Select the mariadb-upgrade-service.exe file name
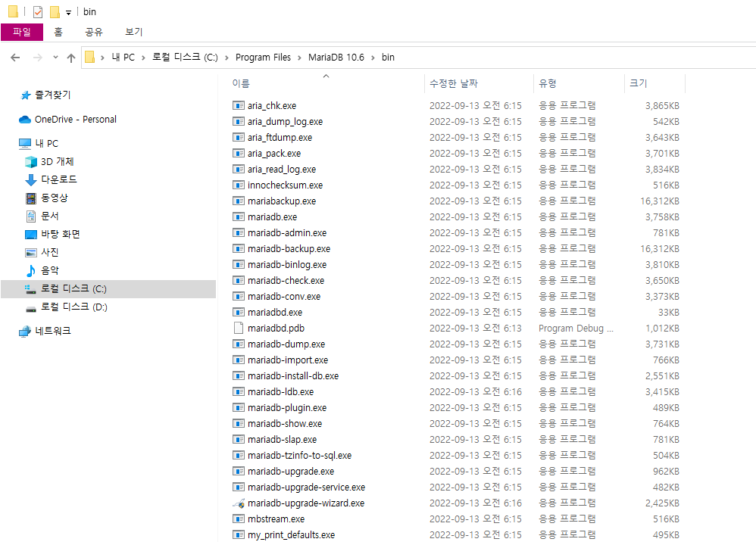The width and height of the screenshot is (756, 542). pos(306,487)
